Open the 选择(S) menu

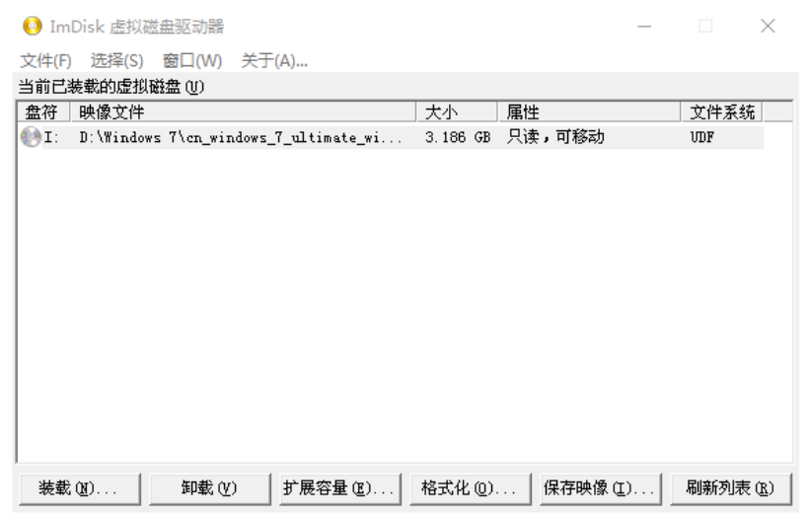tap(116, 60)
